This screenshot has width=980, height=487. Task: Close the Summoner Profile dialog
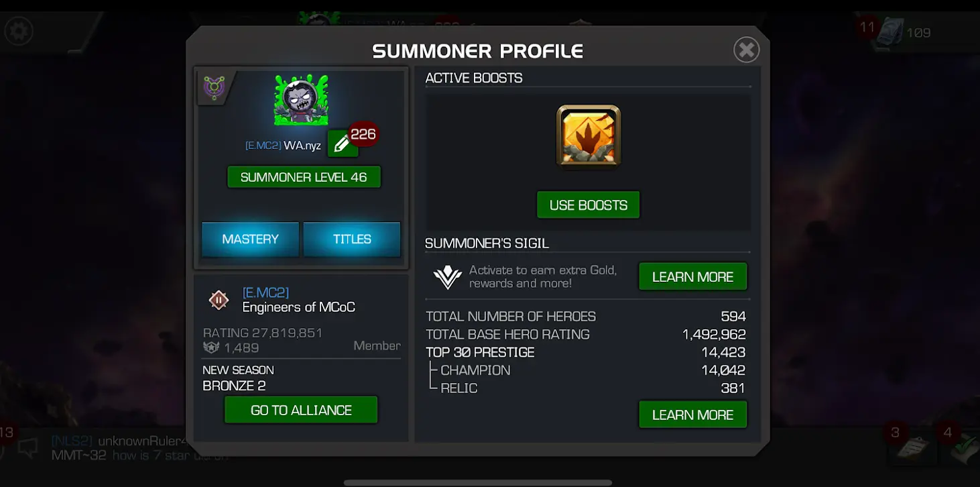tap(746, 50)
